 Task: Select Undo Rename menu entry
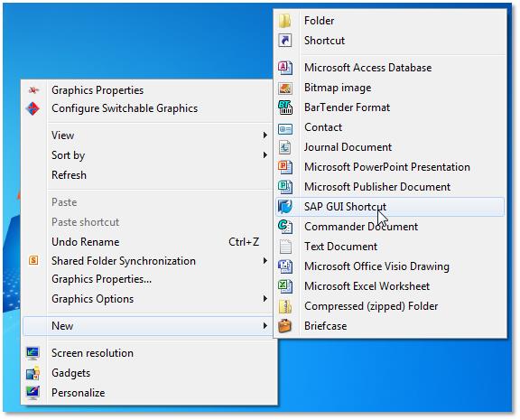pos(86,242)
